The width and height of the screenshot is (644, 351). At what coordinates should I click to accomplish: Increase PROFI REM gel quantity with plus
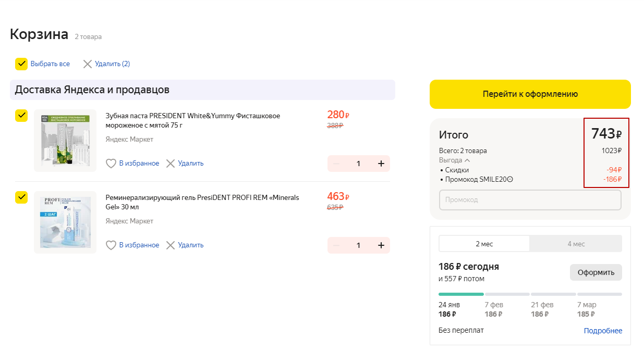(381, 245)
